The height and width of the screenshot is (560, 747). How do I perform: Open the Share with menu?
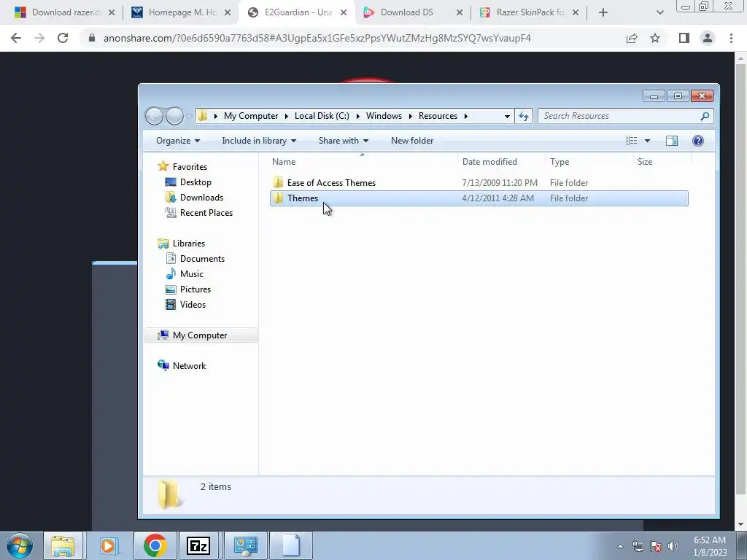[343, 141]
